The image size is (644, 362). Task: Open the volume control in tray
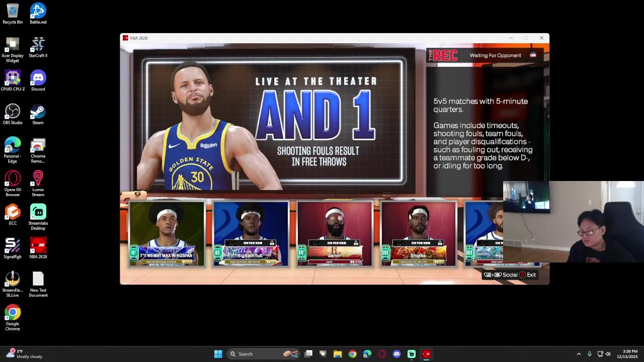coord(608,354)
